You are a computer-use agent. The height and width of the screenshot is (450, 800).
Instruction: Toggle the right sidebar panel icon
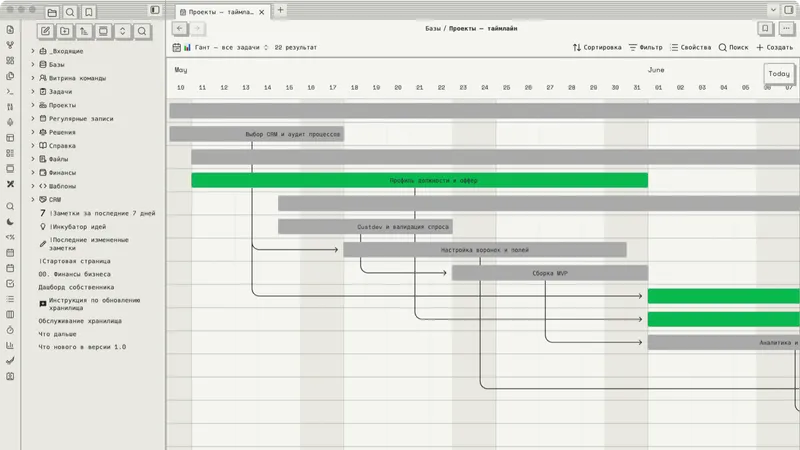click(789, 10)
